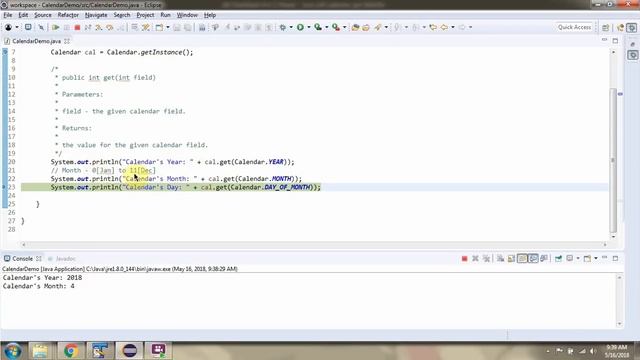The width and height of the screenshot is (640, 360).
Task: Open the External Tools dropdown arrow
Action: point(345,27)
